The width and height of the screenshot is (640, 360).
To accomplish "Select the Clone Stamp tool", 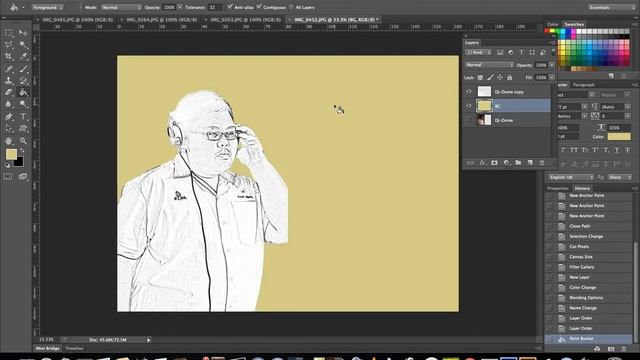I will (x=9, y=80).
